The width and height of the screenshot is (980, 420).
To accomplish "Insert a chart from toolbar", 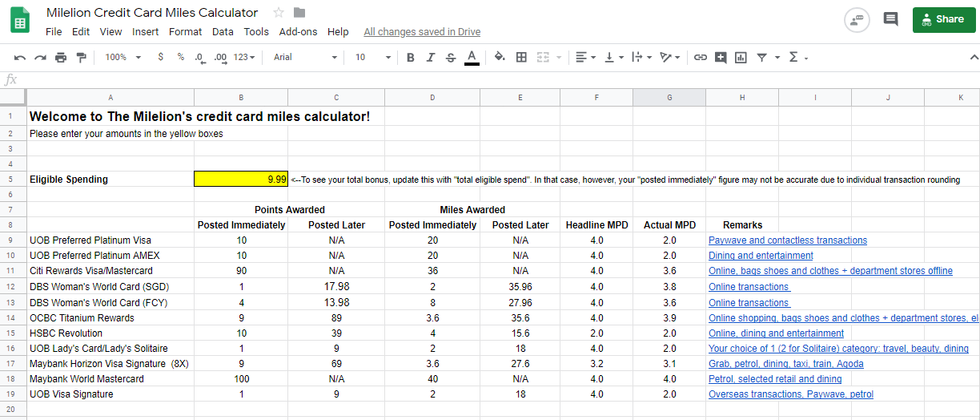I will (x=741, y=58).
